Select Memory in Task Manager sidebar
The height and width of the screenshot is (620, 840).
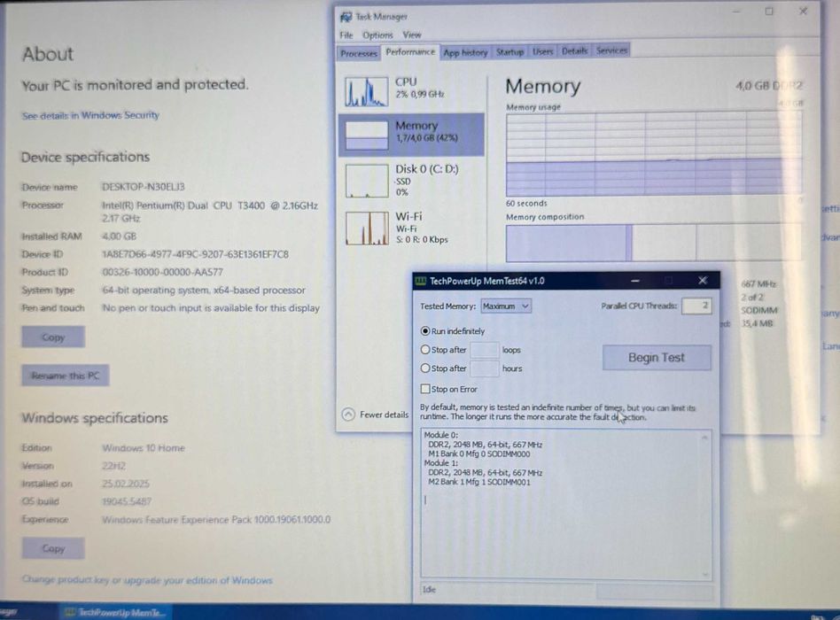click(411, 134)
